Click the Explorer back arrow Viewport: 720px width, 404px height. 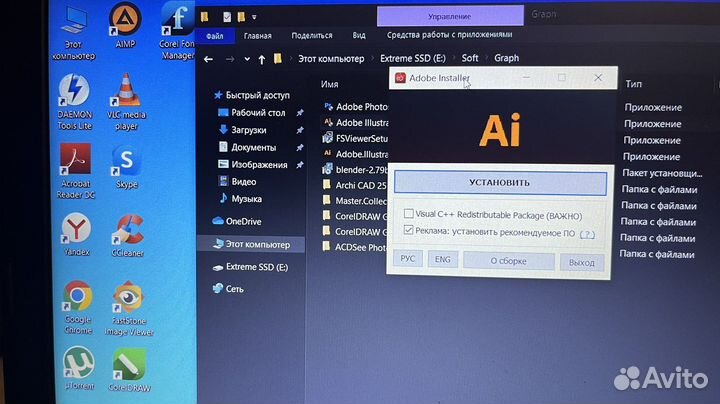point(208,59)
